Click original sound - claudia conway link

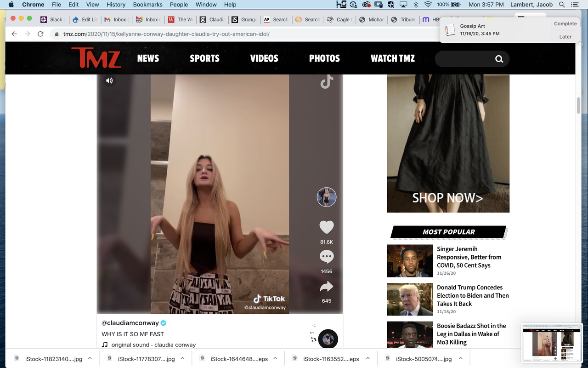point(153,345)
